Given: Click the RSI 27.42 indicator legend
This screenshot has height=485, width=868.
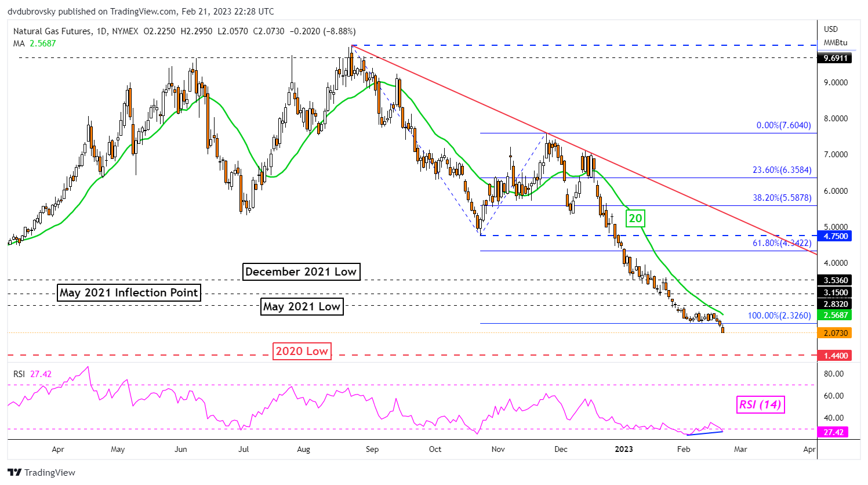Looking at the screenshot, I should [32, 374].
